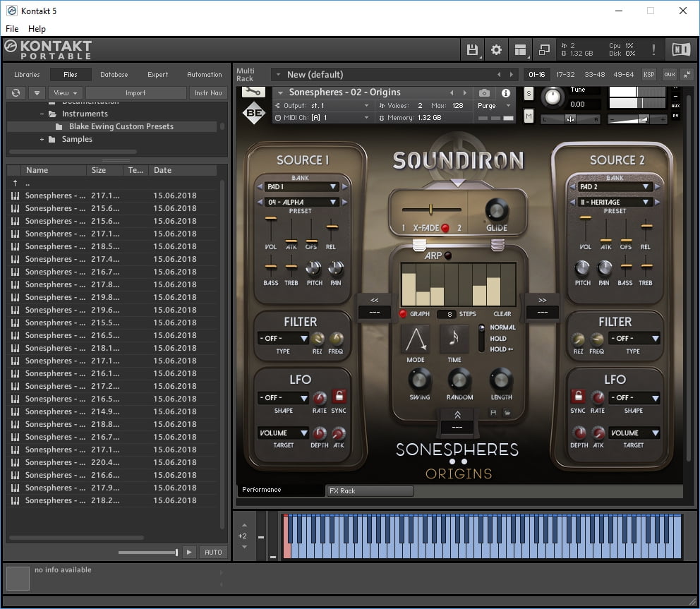Click the play preview button in browser
Image resolution: width=700 pixels, height=609 pixels.
pyautogui.click(x=189, y=553)
